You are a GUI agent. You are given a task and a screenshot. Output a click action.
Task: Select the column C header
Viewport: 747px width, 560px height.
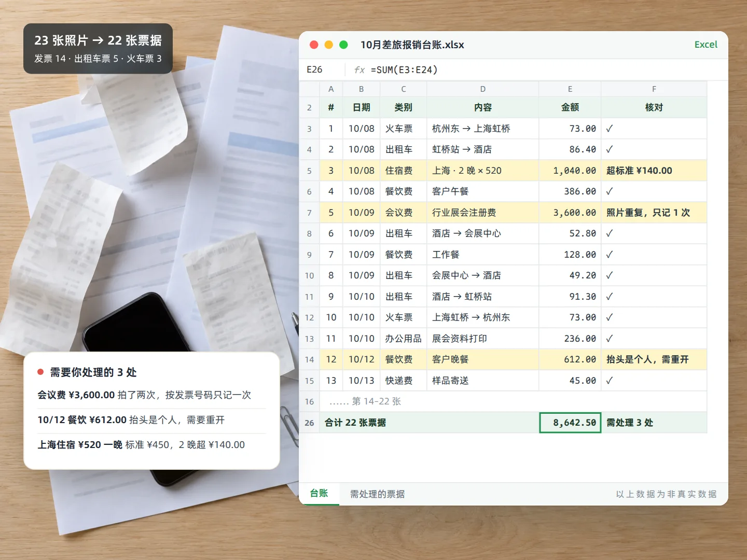pos(404,89)
